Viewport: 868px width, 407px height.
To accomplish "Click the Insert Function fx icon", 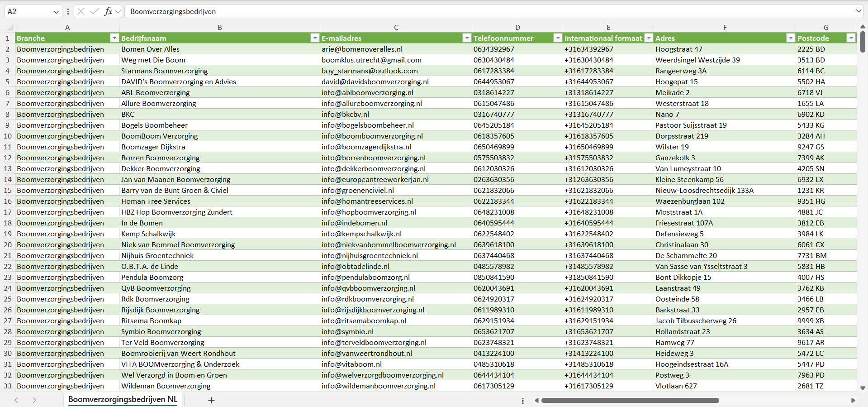I will click(x=108, y=11).
